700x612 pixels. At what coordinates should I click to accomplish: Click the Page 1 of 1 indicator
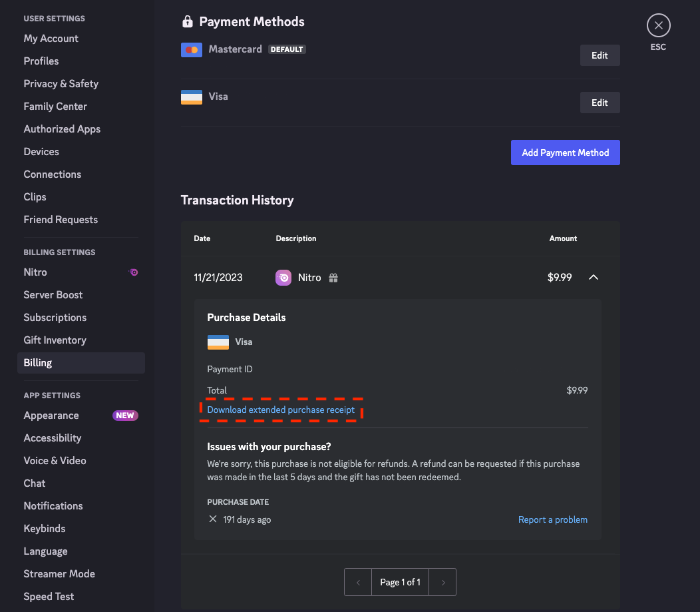coord(400,582)
